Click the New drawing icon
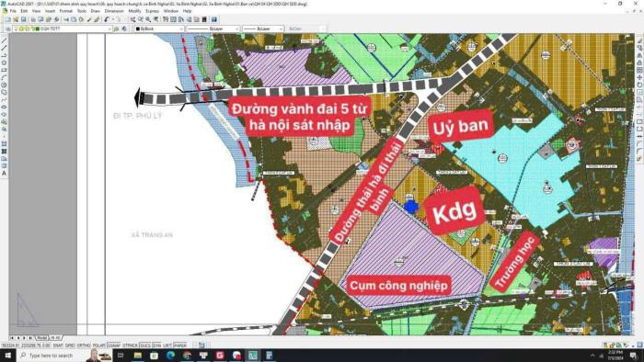The image size is (644, 362). point(7,19)
